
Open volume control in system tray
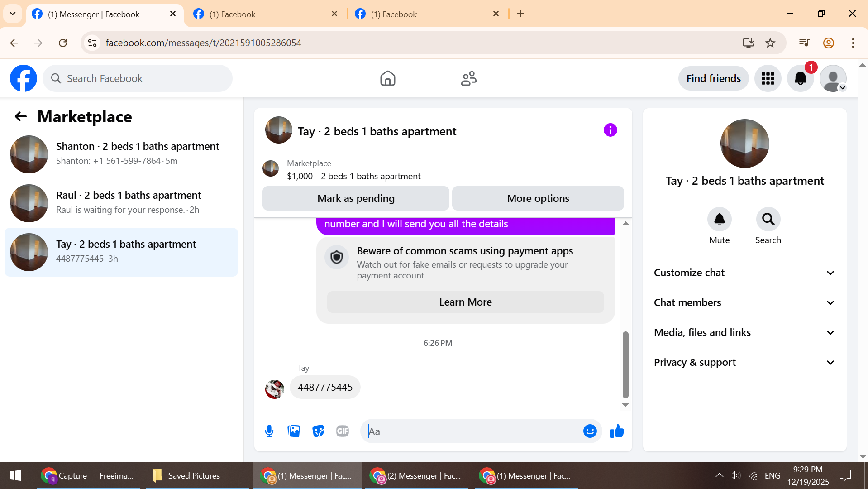point(735,475)
